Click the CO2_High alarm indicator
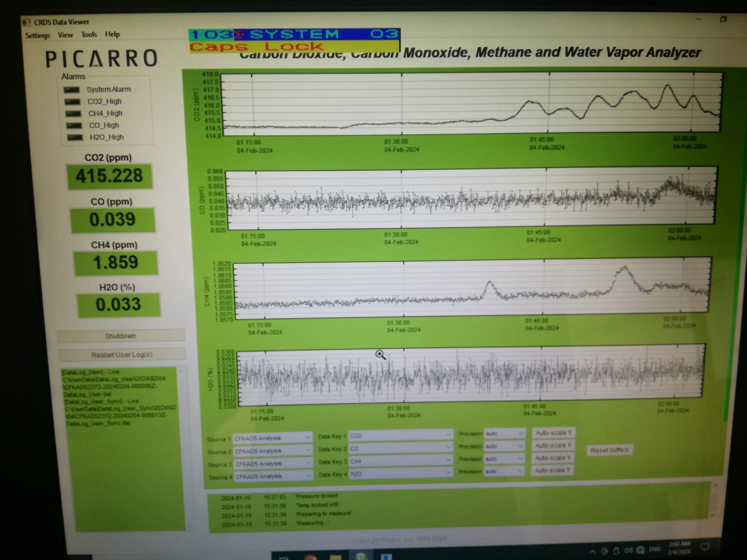This screenshot has height=560, width=747. [x=72, y=102]
